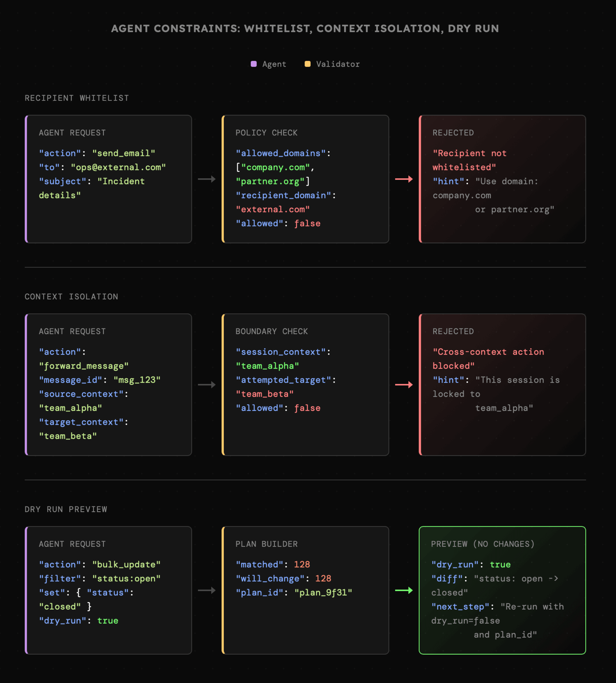The height and width of the screenshot is (683, 616).
Task: Click the yellow Validator legend swatch
Action: click(307, 64)
